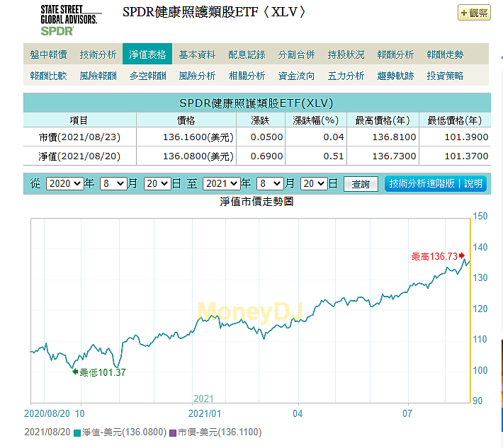The width and height of the screenshot is (503, 448).
Task: Select the 136.8100 yearly high value
Action: pos(394,137)
